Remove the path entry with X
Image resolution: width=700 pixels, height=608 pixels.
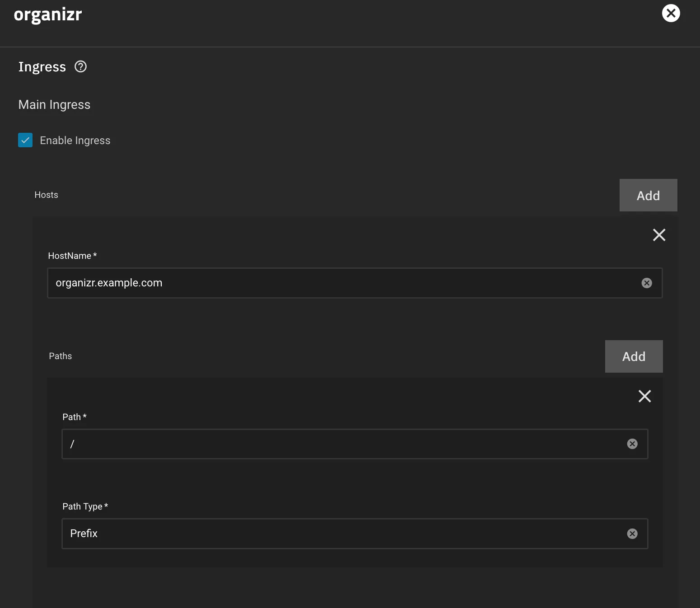(x=644, y=396)
